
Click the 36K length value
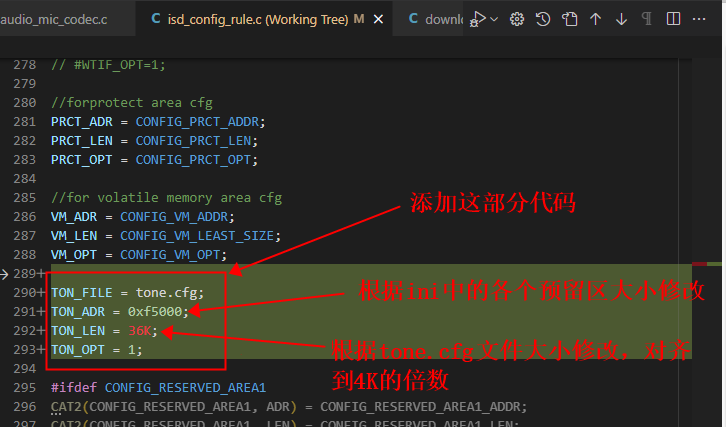point(139,331)
